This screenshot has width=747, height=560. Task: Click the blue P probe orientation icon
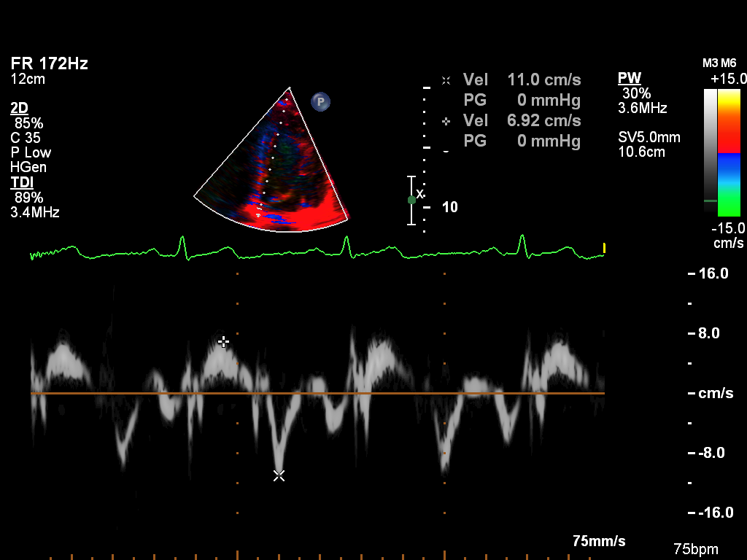tap(320, 101)
